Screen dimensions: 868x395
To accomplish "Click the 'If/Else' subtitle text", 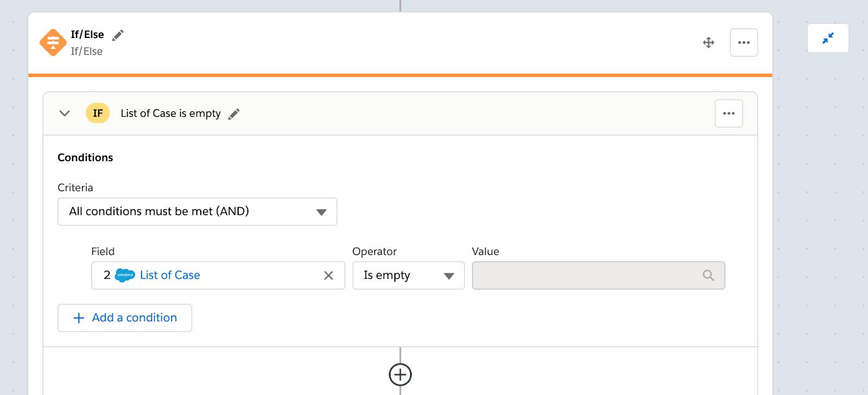I will point(86,52).
